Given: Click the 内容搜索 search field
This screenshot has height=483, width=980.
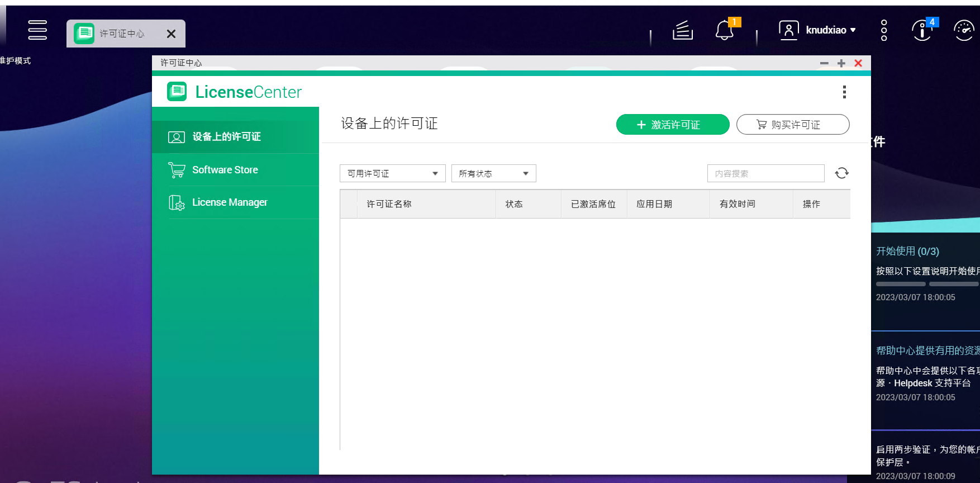Looking at the screenshot, I should 766,173.
